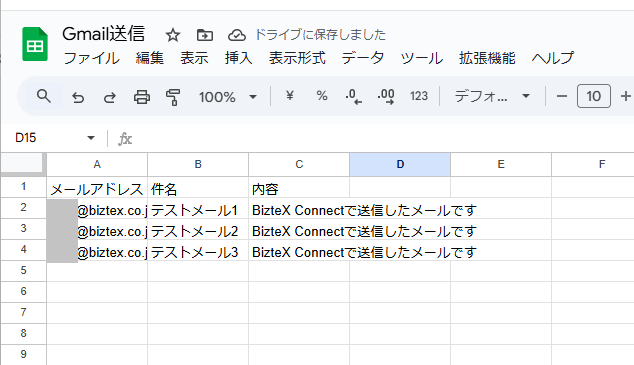Open the 表示 menu
The width and height of the screenshot is (634, 365).
[x=194, y=58]
